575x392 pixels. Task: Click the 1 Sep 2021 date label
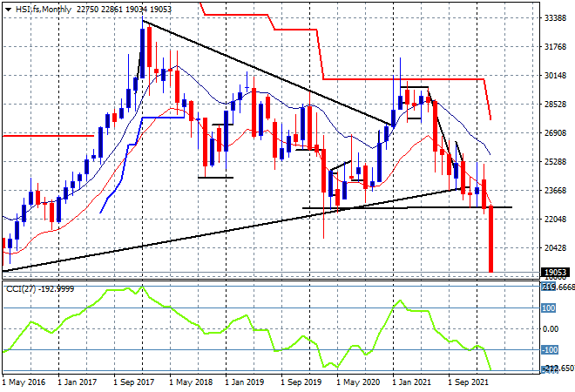click(469, 382)
